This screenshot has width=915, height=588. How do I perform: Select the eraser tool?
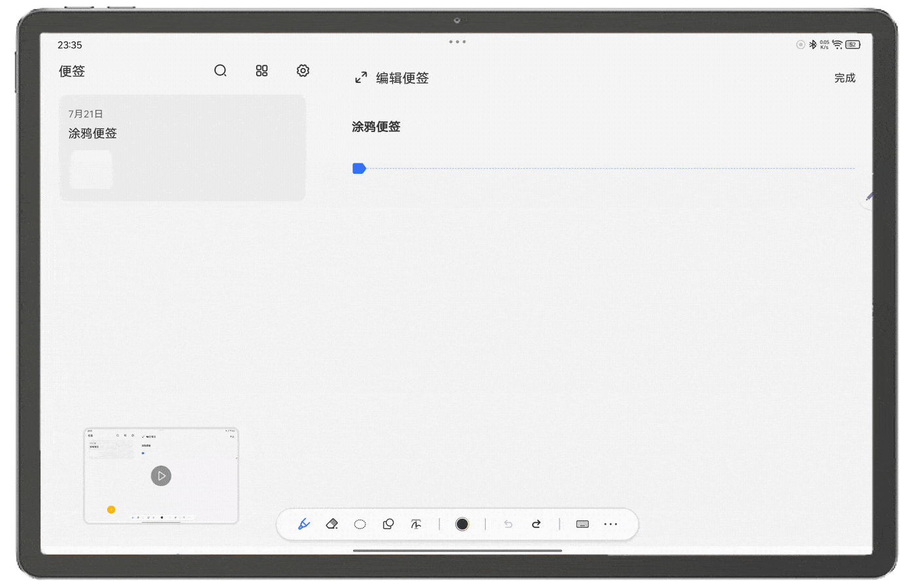332,524
